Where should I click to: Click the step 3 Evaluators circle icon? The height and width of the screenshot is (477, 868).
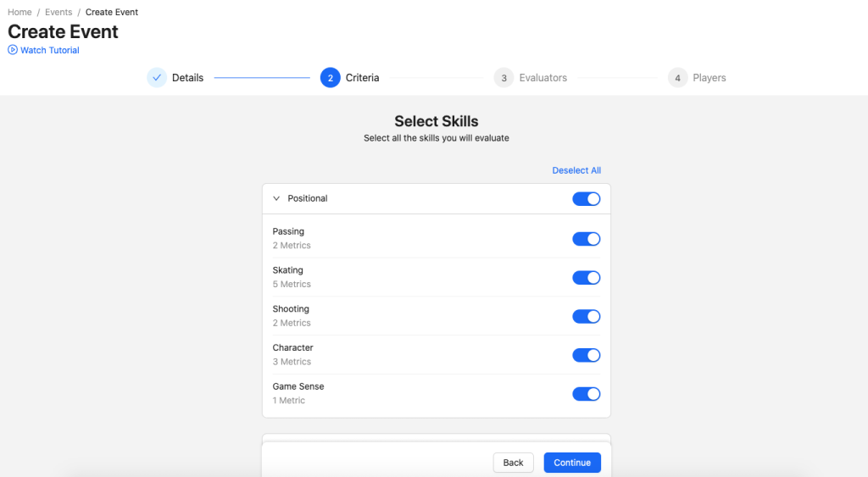point(504,78)
